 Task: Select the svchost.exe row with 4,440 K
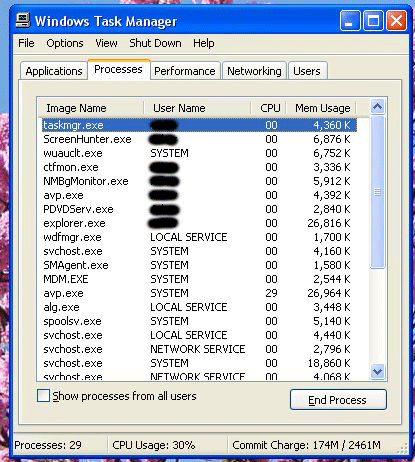coord(199,335)
